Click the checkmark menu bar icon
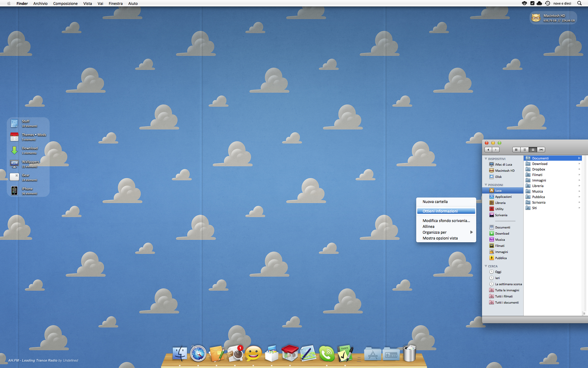The height and width of the screenshot is (368, 588). (532, 3)
